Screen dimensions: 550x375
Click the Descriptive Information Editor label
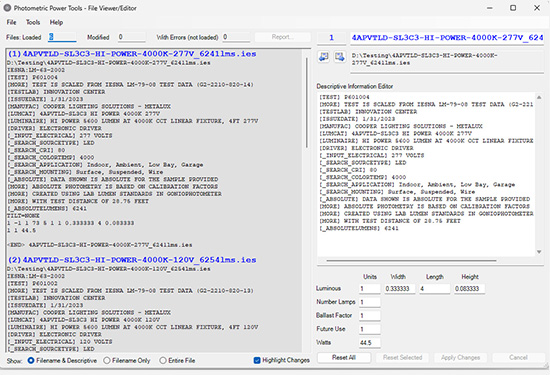(x=355, y=86)
